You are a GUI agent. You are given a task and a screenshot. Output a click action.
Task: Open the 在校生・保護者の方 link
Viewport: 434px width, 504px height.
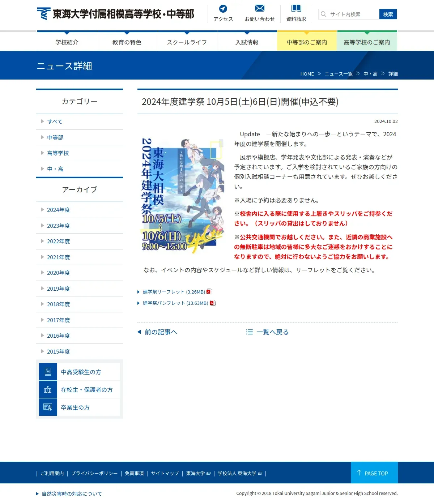tap(80, 389)
